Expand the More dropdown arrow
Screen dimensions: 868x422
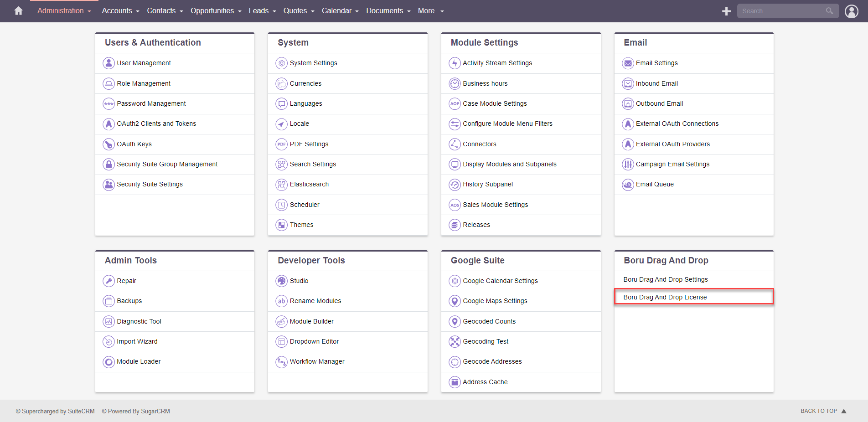(442, 11)
